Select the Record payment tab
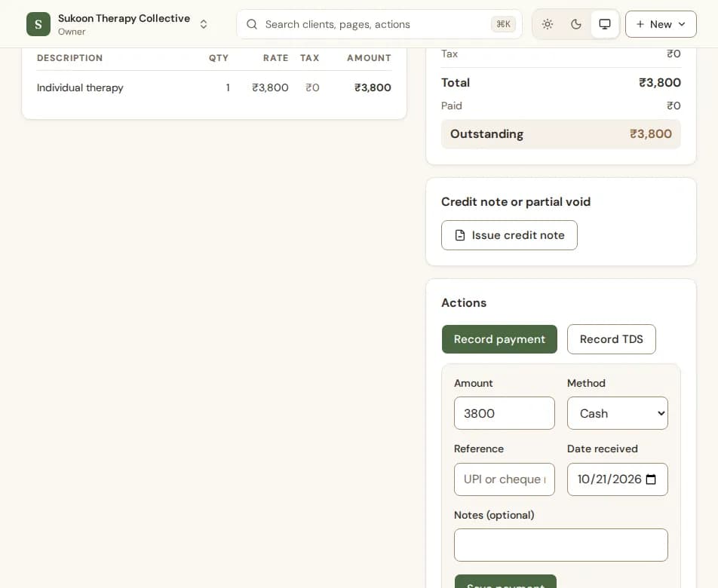718x588 pixels. click(499, 339)
